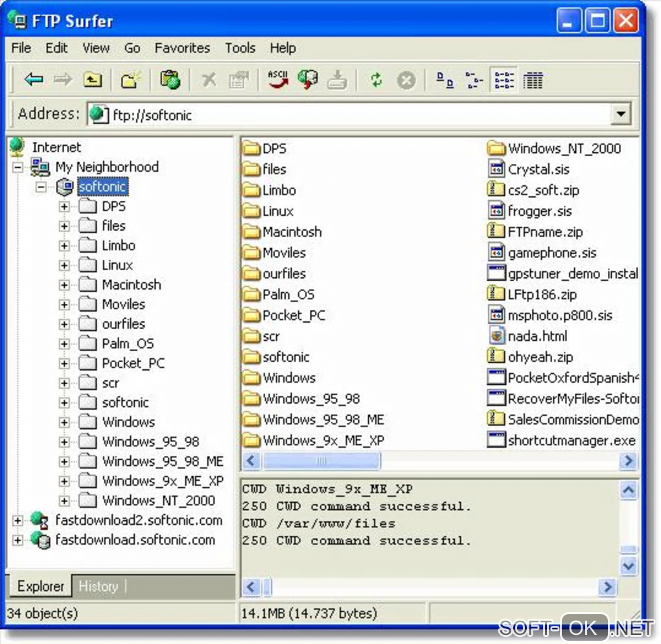
Task: Click the delete X toolbar icon
Action: (208, 80)
